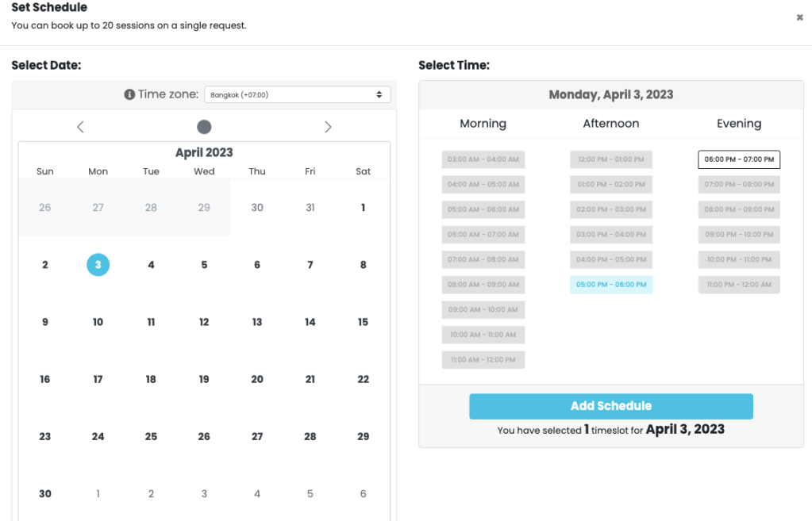Choose the 09:00 AM - 10:00 AM slot
Screen dimensions: 812x521
click(483, 309)
